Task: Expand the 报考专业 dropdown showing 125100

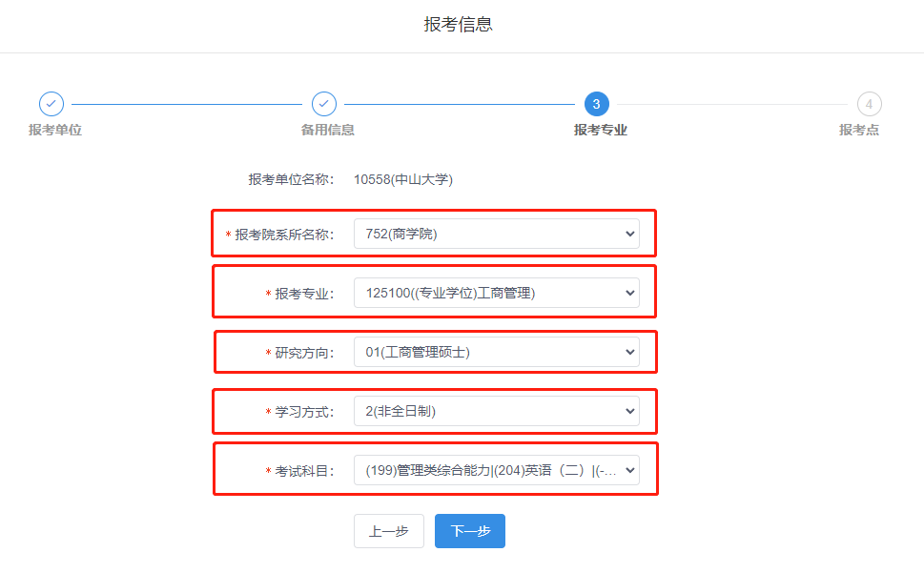Action: (496, 293)
